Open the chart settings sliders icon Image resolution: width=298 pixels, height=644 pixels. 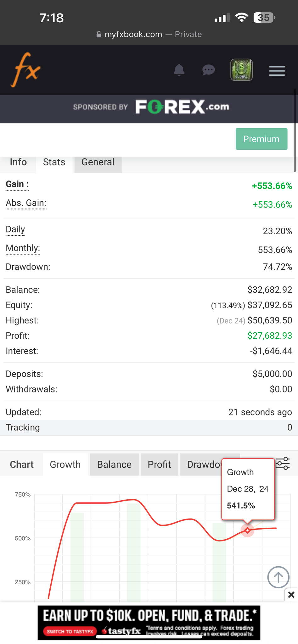(x=283, y=464)
